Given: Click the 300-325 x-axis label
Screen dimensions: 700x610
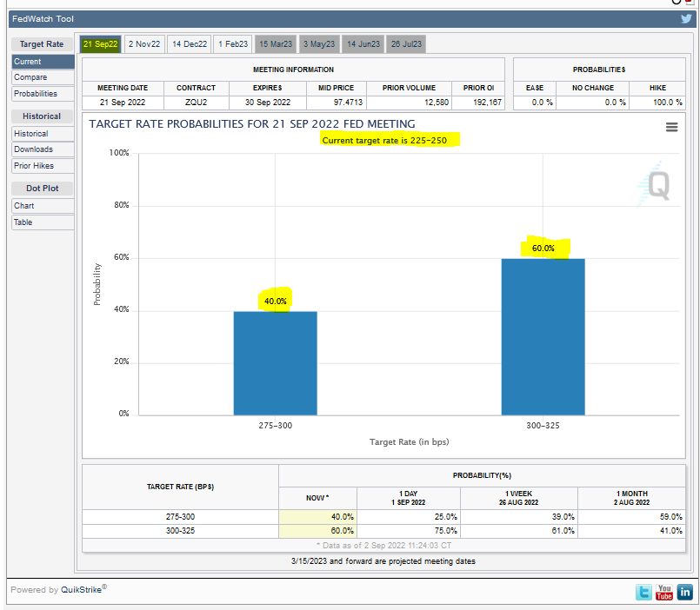Looking at the screenshot, I should point(543,426).
